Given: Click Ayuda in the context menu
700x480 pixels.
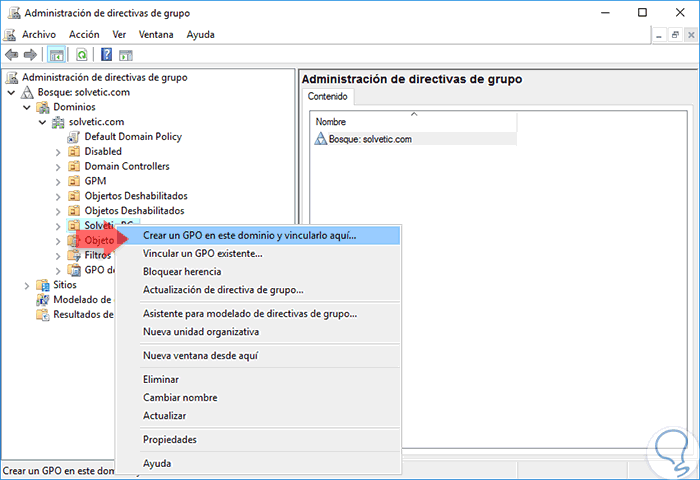Looking at the screenshot, I should point(258,463).
